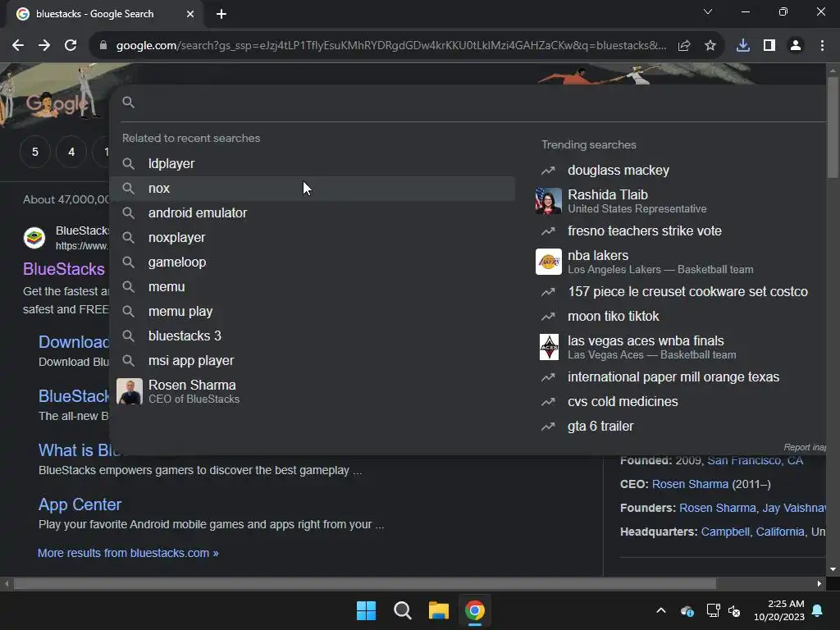Pick gameloop suggestion
840x630 pixels.
(x=313, y=262)
